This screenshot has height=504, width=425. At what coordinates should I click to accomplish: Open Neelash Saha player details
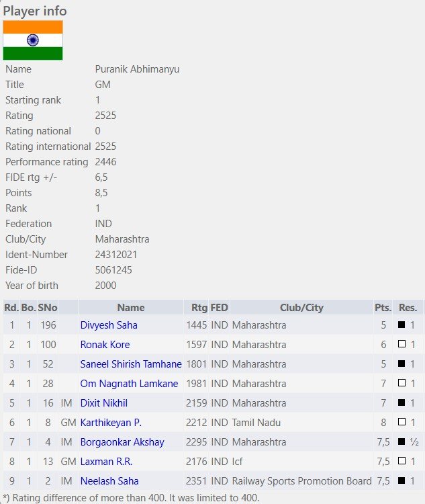(109, 481)
